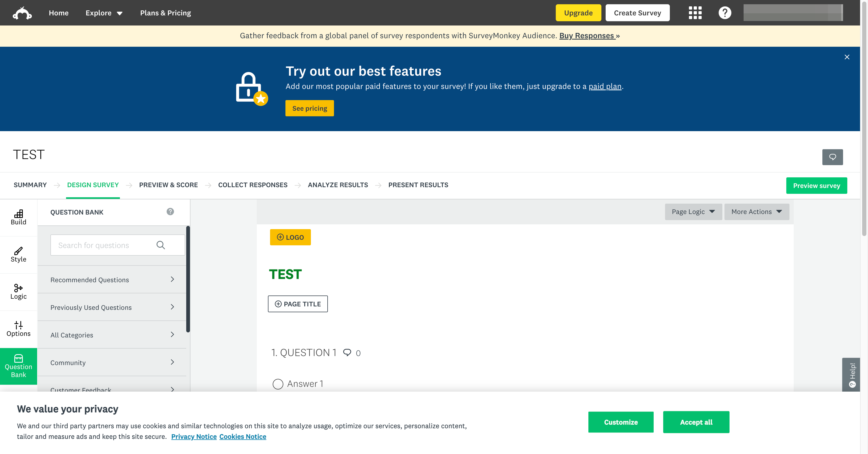Open the apps grid menu icon
The width and height of the screenshot is (868, 454).
695,13
